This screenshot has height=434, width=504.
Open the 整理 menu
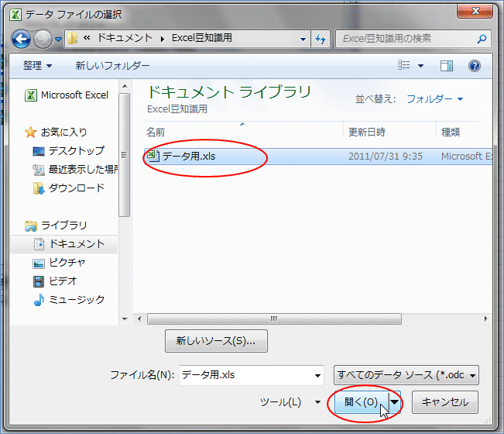[37, 66]
